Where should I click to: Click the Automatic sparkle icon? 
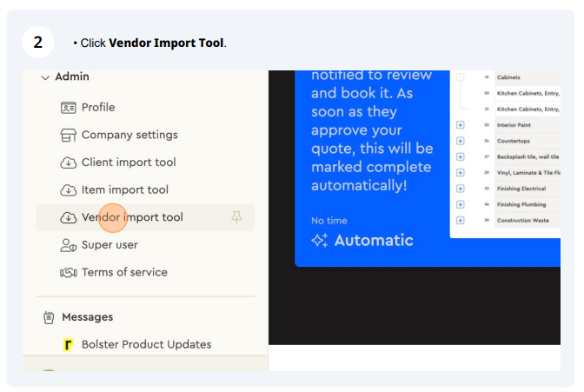tap(320, 241)
